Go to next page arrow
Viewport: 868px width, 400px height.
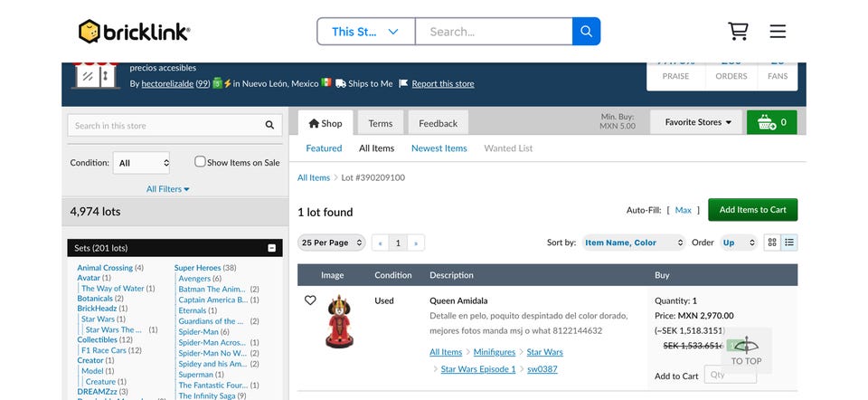tap(416, 243)
